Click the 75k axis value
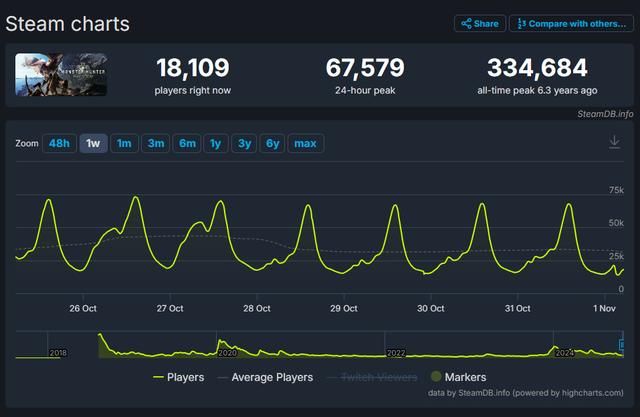This screenshot has height=417, width=640. 616,190
